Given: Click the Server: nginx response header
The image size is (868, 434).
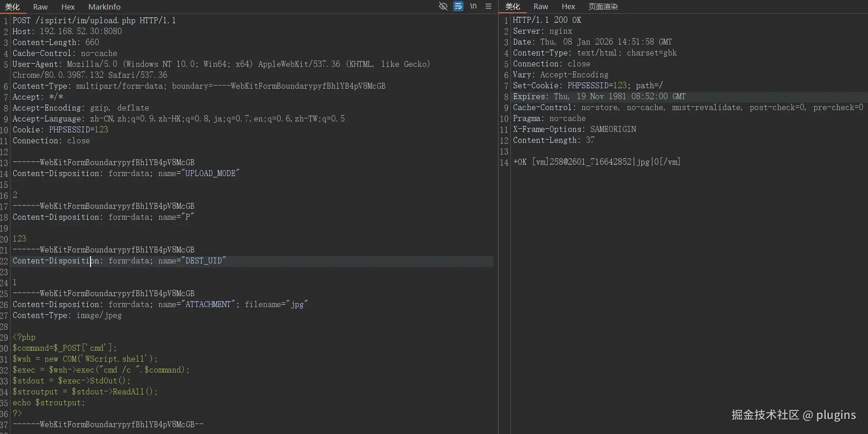Looking at the screenshot, I should click(x=543, y=31).
